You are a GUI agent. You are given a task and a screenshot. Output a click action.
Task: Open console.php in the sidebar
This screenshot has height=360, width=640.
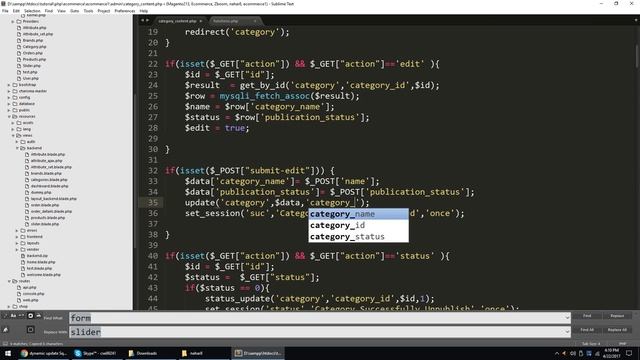(33, 294)
